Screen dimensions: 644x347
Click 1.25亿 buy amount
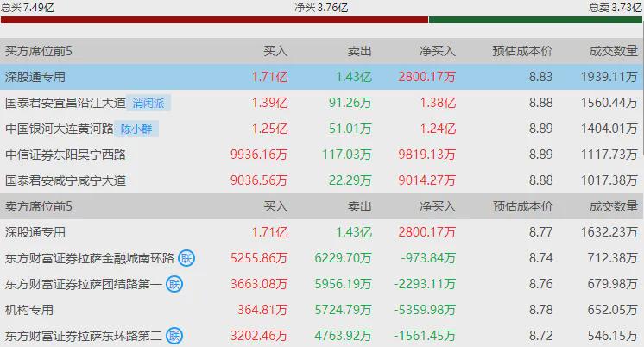click(270, 129)
